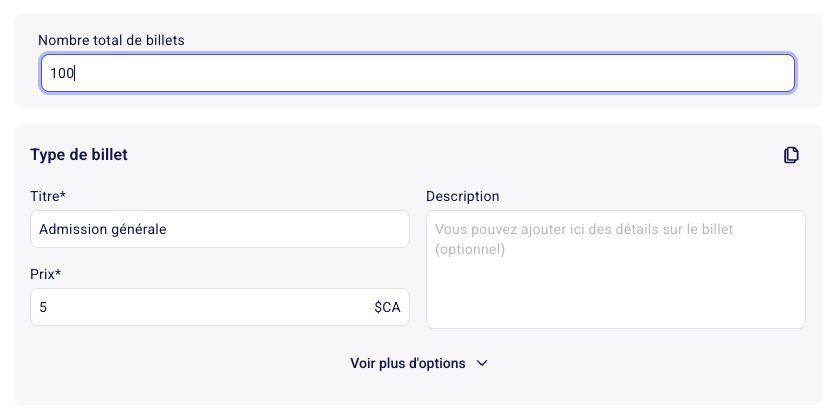Click the number 5 in the Prix field

[x=43, y=307]
